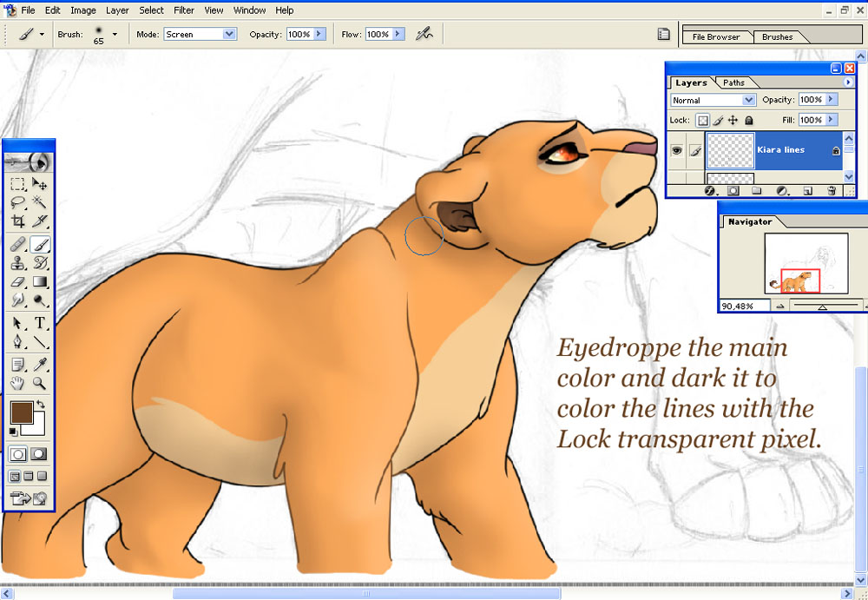Click the Navigator preview thumbnail
Image resolution: width=868 pixels, height=600 pixels.
(806, 264)
